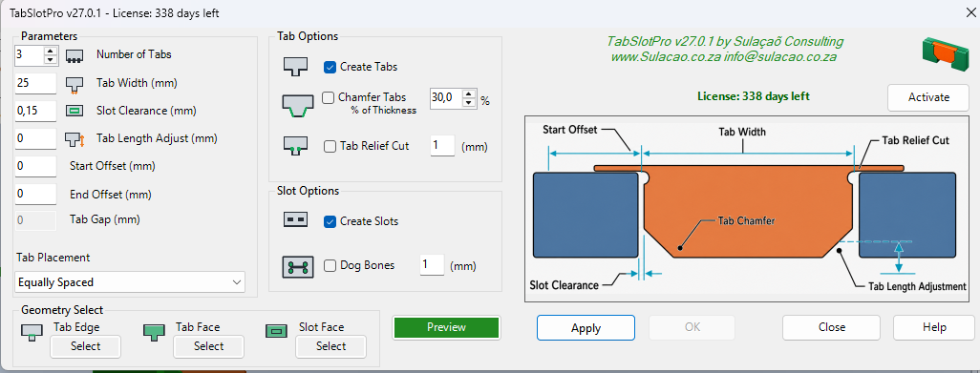Click the Tab Length Adjust field
980x373 pixels.
click(35, 138)
